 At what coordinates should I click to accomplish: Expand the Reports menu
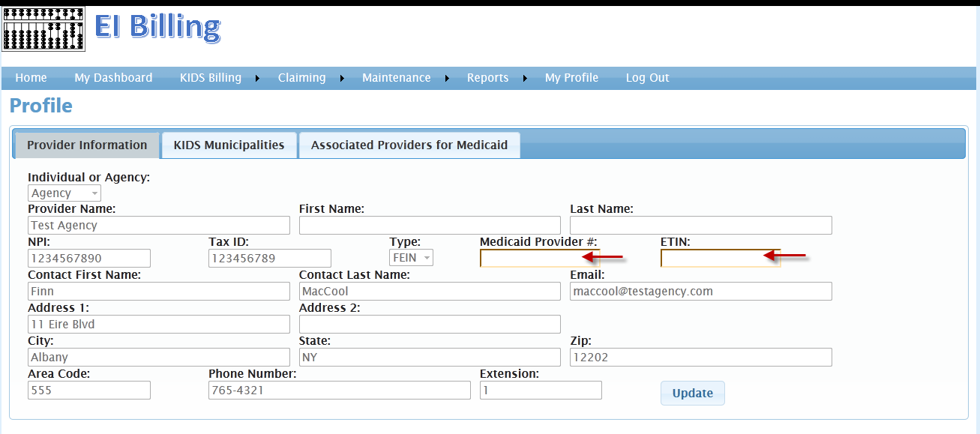[487, 77]
